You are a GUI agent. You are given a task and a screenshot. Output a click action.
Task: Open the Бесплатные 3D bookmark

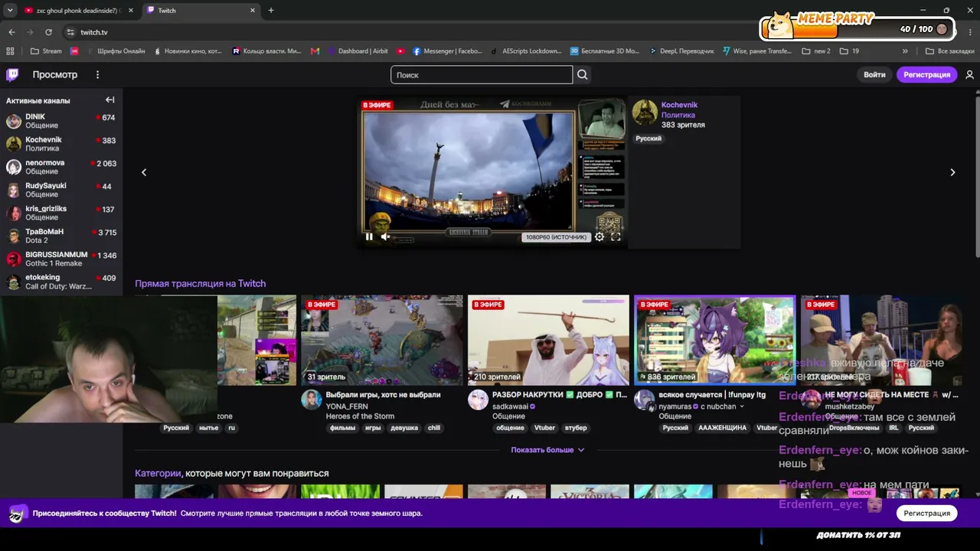click(x=605, y=51)
